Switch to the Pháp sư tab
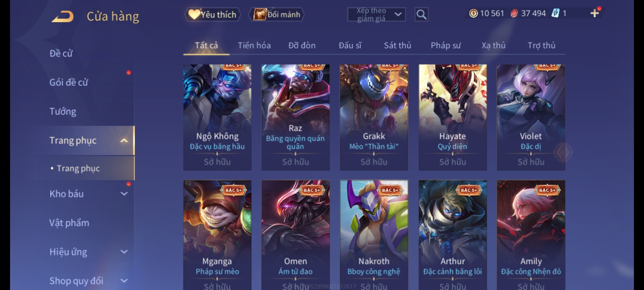644x290 pixels. (x=446, y=45)
